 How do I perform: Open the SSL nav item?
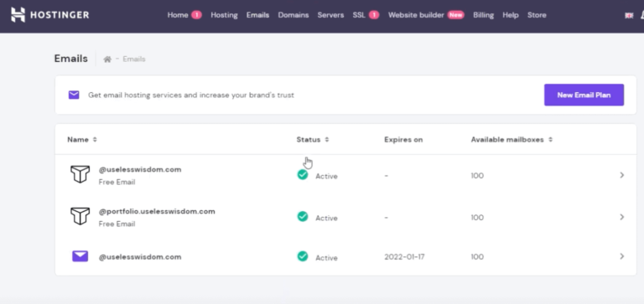click(x=359, y=15)
